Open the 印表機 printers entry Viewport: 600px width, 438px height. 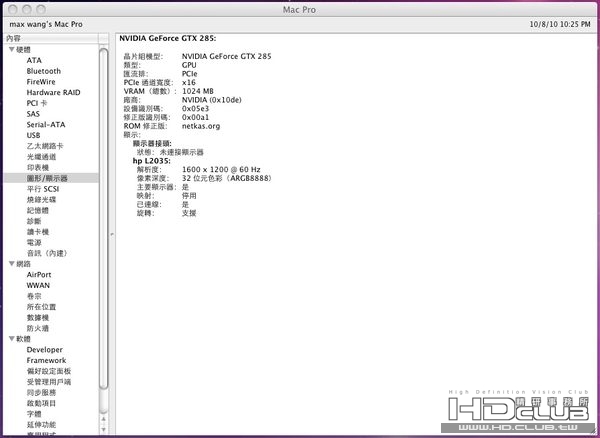tap(38, 168)
